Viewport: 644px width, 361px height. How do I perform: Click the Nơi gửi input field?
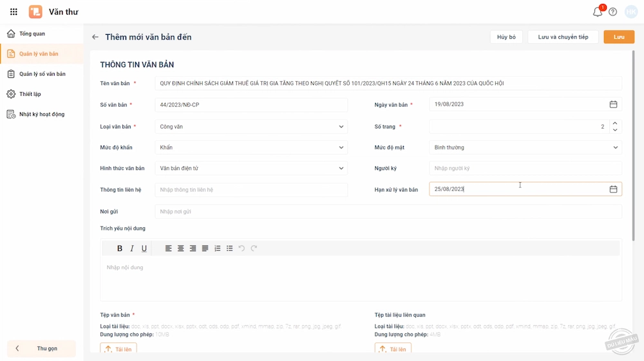point(388,212)
